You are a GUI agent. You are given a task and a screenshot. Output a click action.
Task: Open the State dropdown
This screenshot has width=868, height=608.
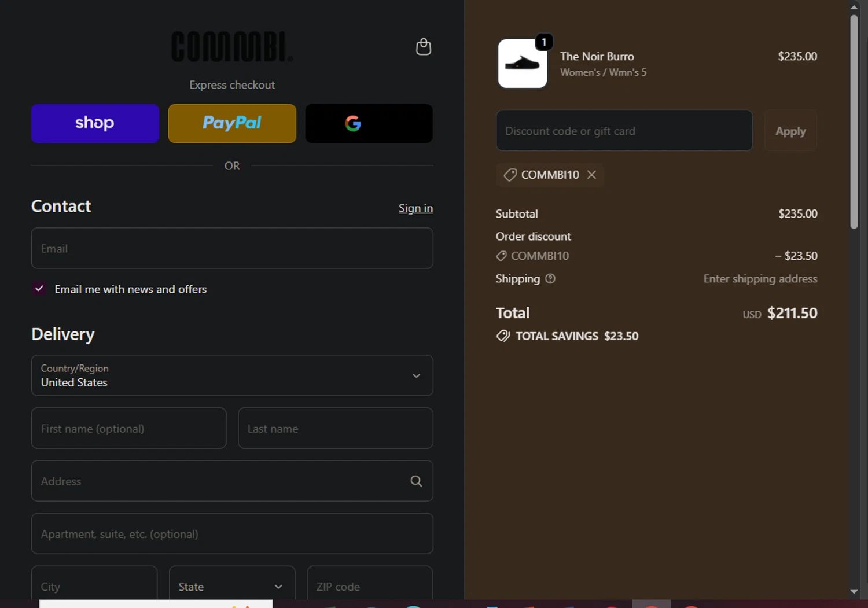pyautogui.click(x=232, y=583)
